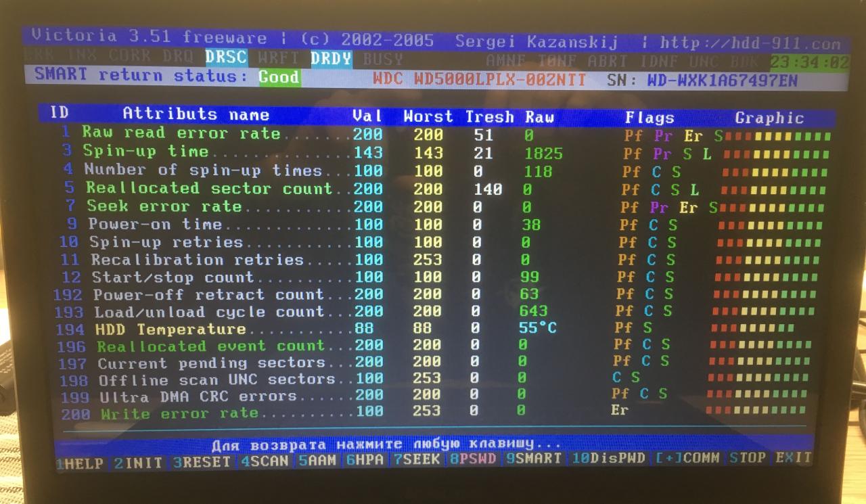The height and width of the screenshot is (504, 866).
Task: Click the DRDY status indicator
Action: (331, 59)
